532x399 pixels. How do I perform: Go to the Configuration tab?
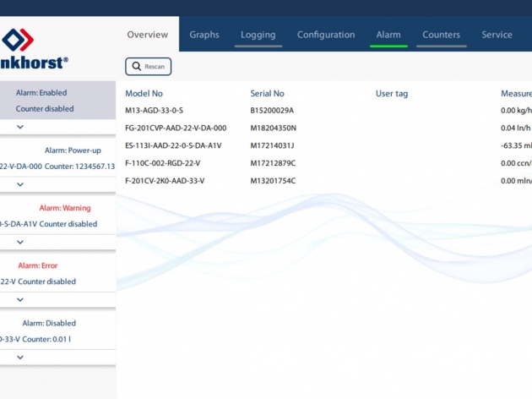[325, 35]
